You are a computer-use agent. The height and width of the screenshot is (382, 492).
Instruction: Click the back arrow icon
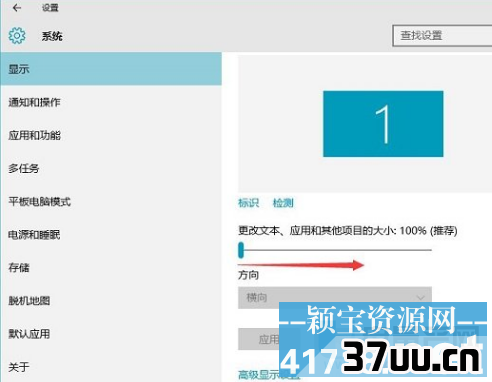17,8
